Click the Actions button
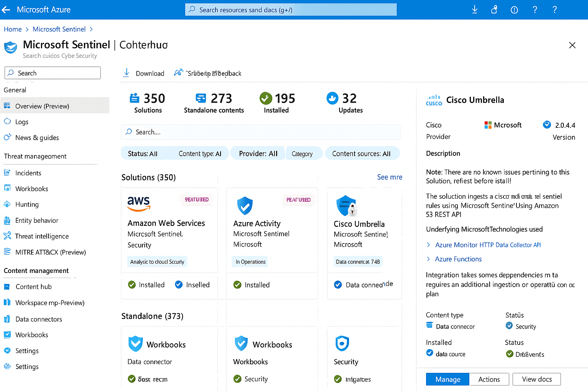The width and height of the screenshot is (588, 392). 489,379
